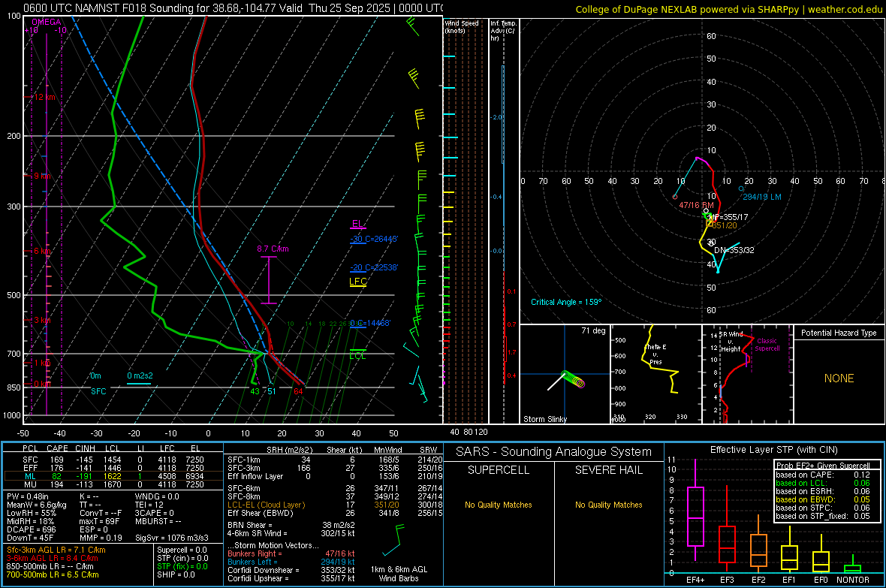This screenshot has height=588, width=886.
Task: Click the NONE hazard type value
Action: click(839, 378)
